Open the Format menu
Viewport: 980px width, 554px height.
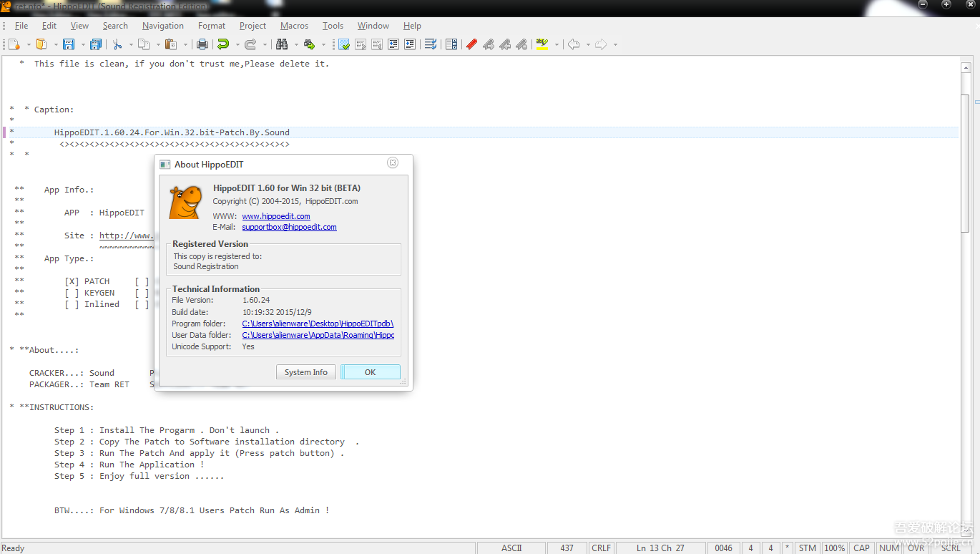point(212,26)
